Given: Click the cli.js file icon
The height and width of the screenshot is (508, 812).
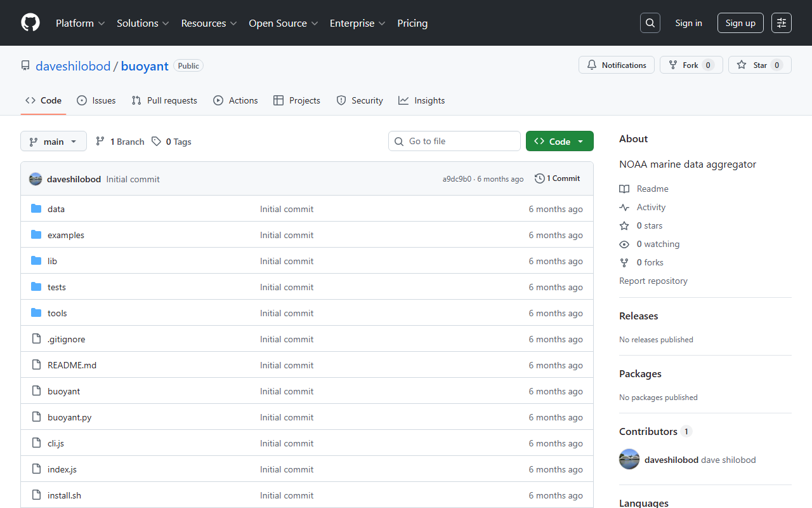Looking at the screenshot, I should coord(36,443).
